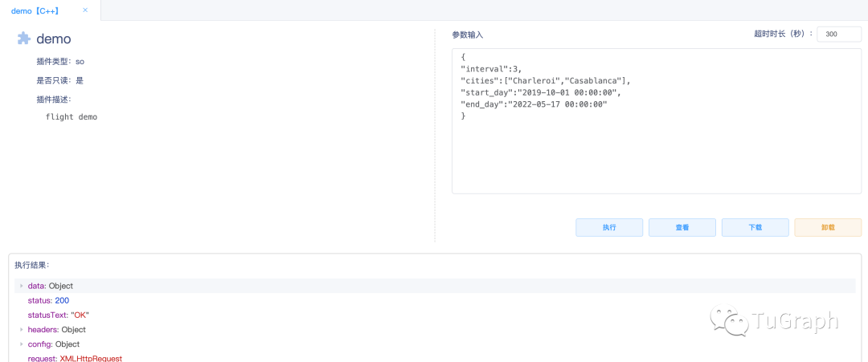Screen dimensions: 868x362
Task: Focus the 超时时长 timeout input field
Action: click(838, 35)
